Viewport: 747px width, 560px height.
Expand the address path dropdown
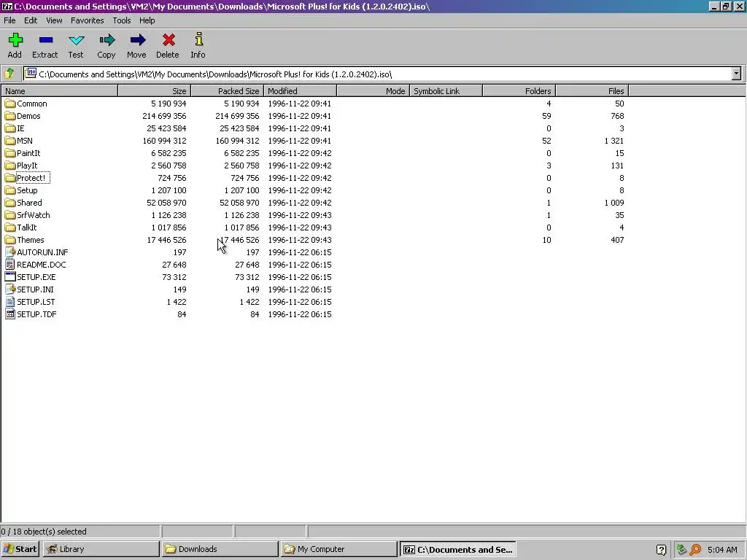pos(737,74)
